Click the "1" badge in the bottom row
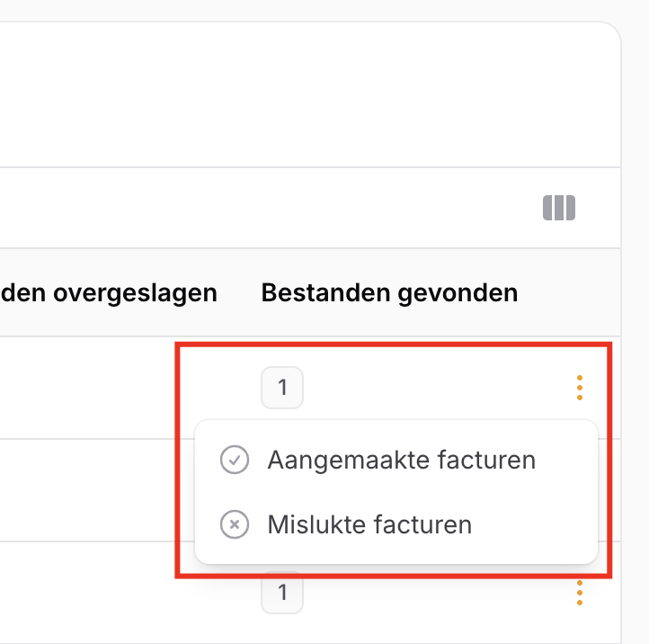649x644 pixels. click(282, 593)
